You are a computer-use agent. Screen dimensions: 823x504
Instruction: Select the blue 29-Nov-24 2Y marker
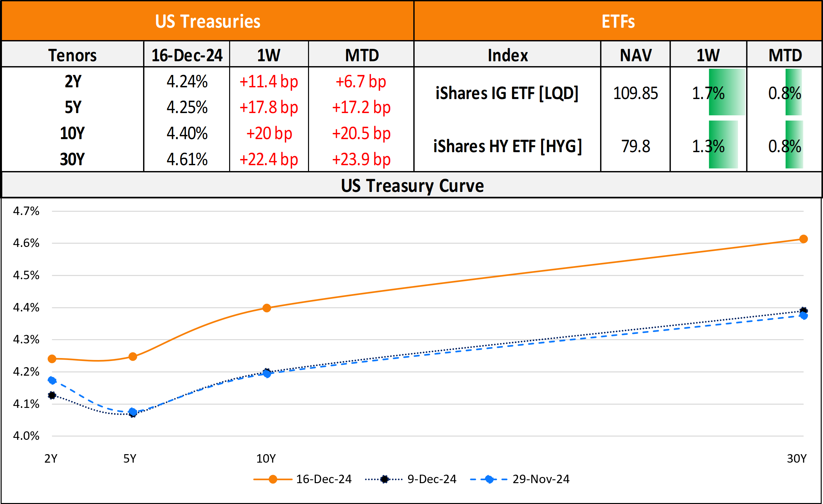tap(52, 381)
